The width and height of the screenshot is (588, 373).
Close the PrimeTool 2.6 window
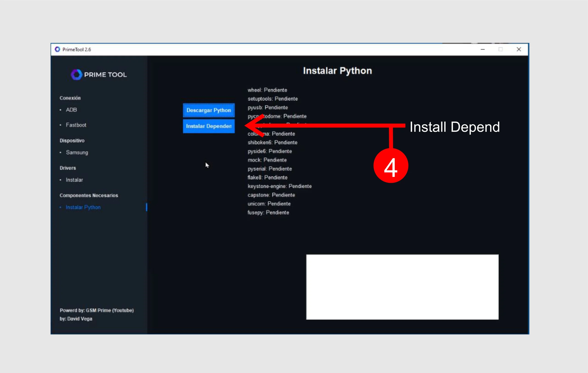click(519, 49)
